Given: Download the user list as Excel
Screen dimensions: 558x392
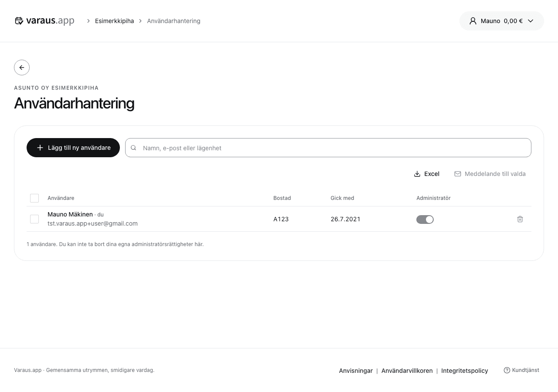Looking at the screenshot, I should coord(427,174).
